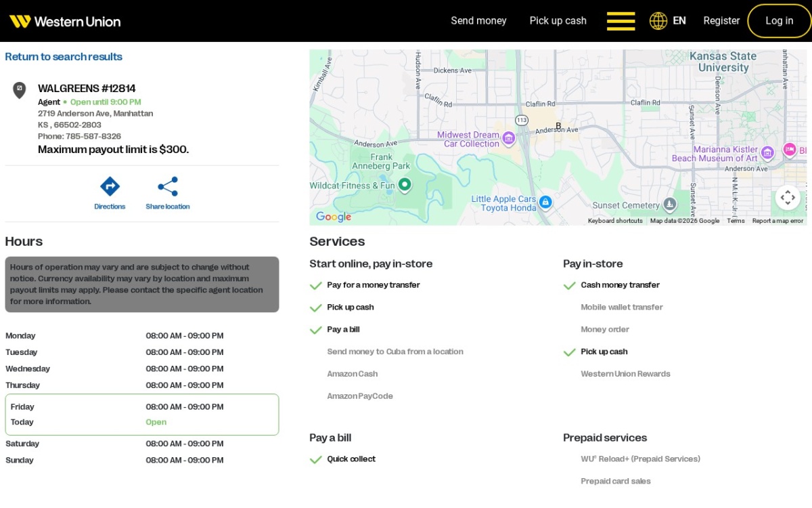812x508 pixels.
Task: Click the Saturday hours row
Action: (141, 444)
